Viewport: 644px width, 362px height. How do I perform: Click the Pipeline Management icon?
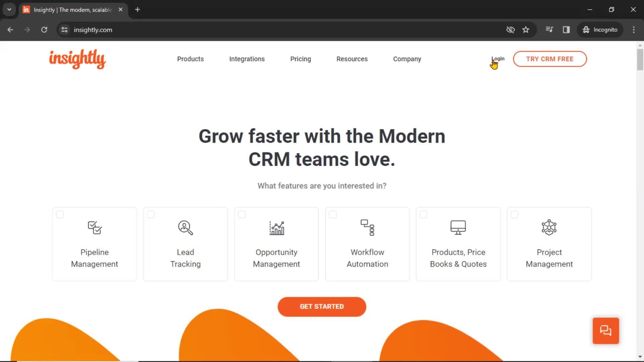click(x=94, y=227)
